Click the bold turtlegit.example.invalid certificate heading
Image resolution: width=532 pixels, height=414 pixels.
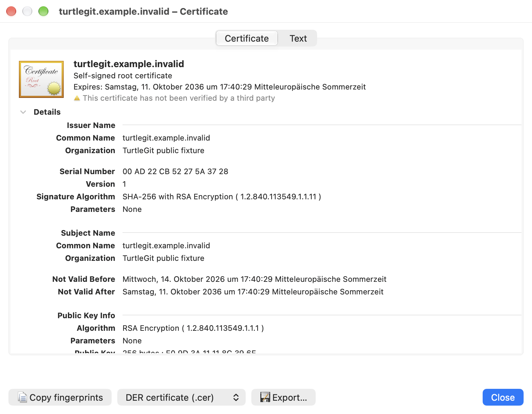(x=129, y=64)
